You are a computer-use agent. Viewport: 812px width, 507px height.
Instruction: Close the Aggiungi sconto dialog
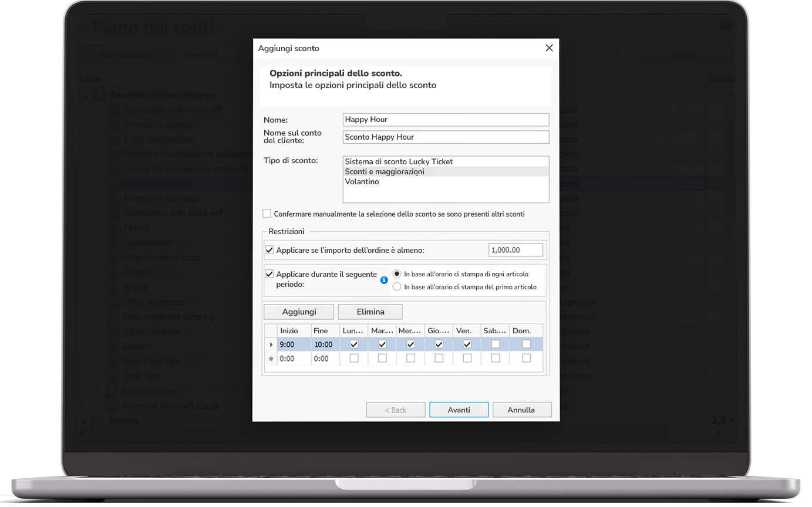click(549, 48)
